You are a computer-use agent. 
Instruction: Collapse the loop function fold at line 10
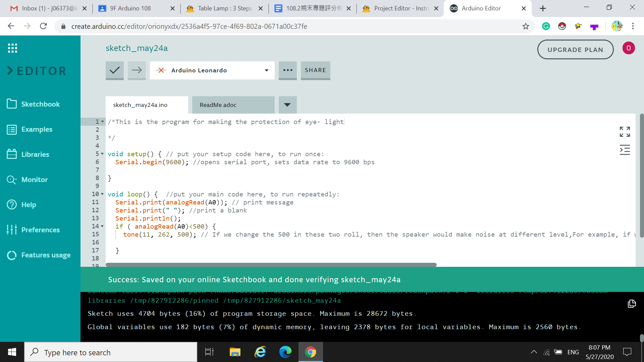click(102, 194)
